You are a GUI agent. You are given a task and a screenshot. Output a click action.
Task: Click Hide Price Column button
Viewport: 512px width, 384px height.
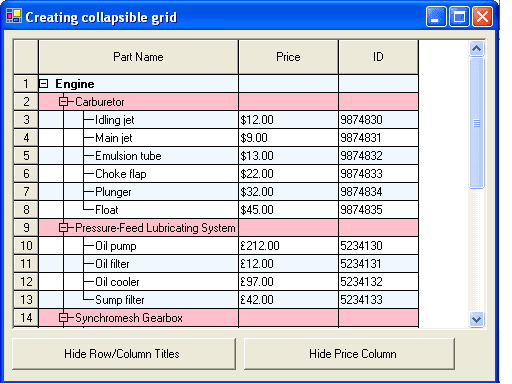(349, 354)
